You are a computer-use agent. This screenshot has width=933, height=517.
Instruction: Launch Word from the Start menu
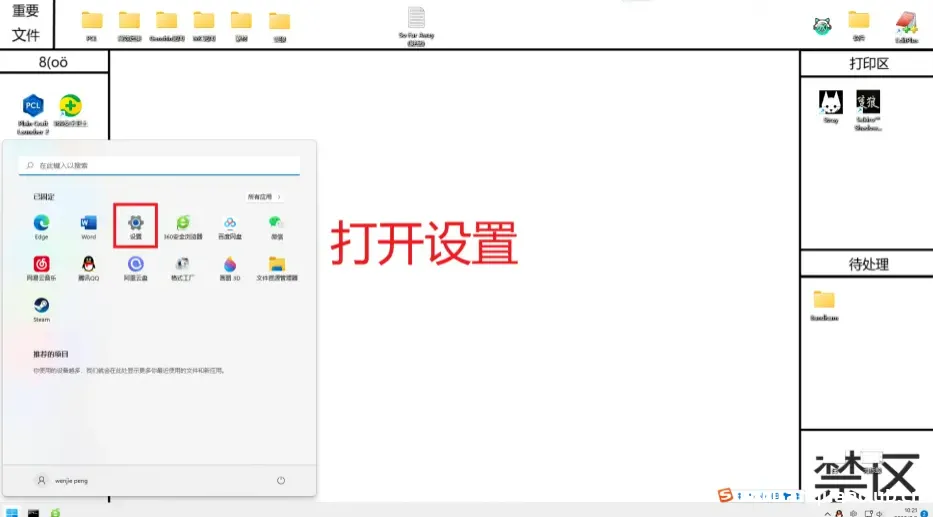(88, 227)
